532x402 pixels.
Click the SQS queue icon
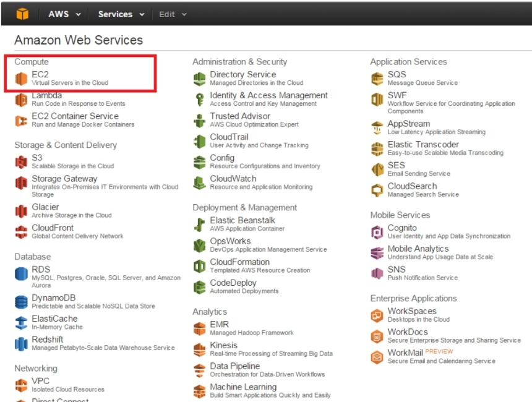[377, 79]
